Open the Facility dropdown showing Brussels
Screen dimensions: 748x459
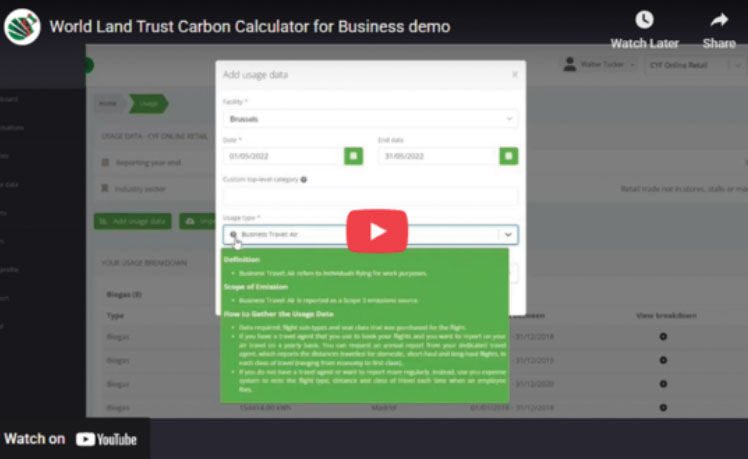[370, 119]
